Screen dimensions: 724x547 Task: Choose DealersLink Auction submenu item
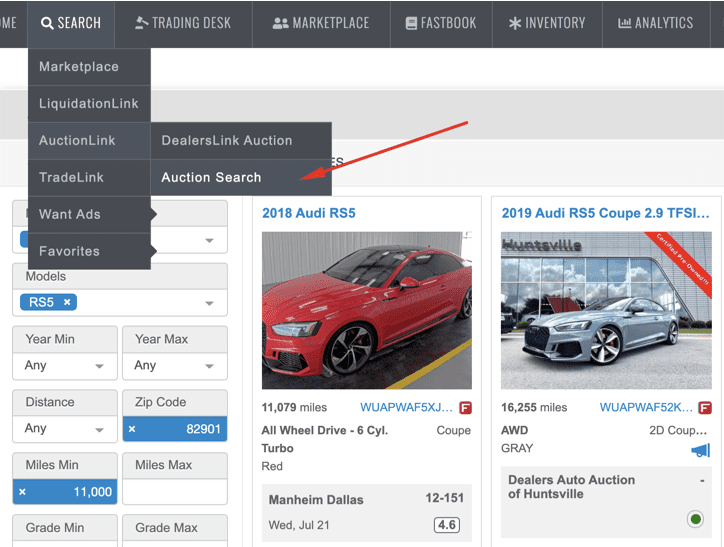pyautogui.click(x=241, y=140)
